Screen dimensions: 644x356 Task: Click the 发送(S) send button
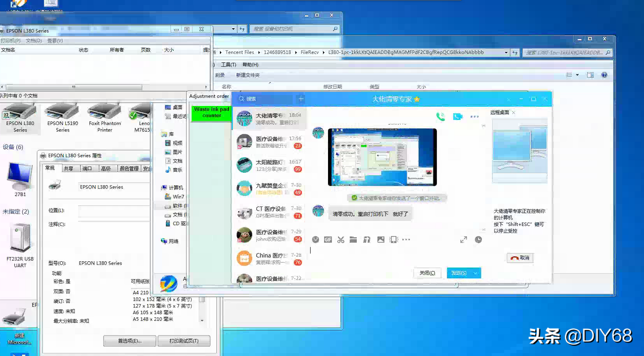(x=459, y=273)
